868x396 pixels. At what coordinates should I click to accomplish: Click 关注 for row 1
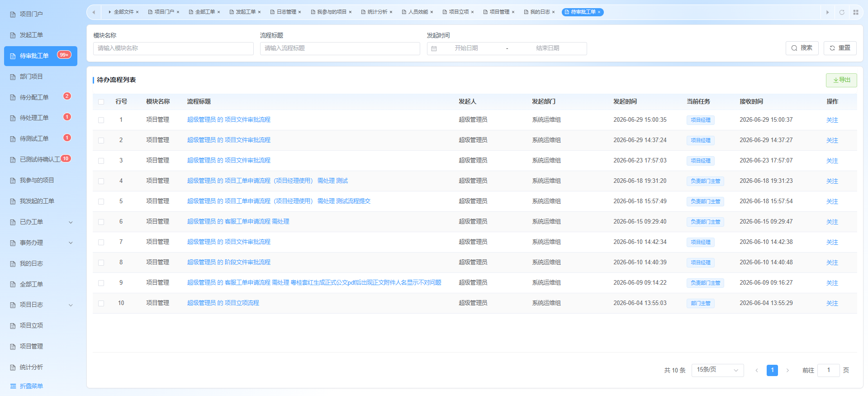(832, 120)
